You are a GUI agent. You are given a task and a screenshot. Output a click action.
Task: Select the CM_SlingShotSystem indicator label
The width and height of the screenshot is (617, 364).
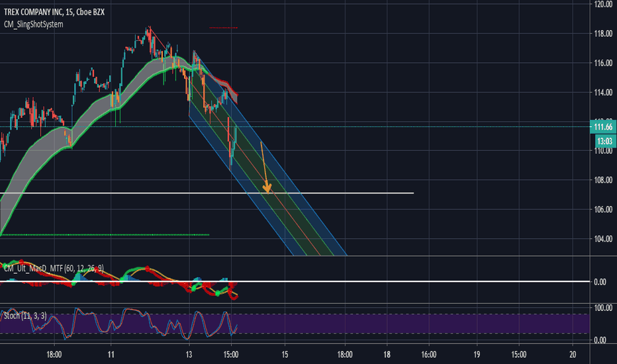34,24
